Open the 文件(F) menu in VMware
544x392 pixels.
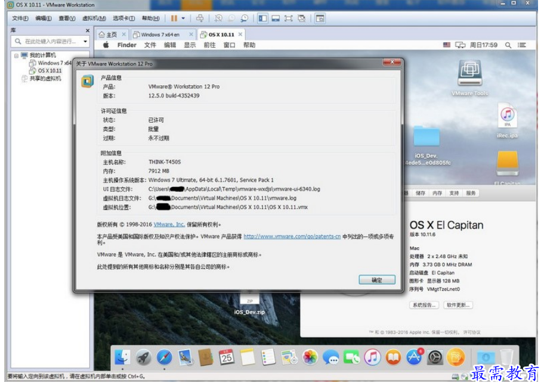click(20, 18)
